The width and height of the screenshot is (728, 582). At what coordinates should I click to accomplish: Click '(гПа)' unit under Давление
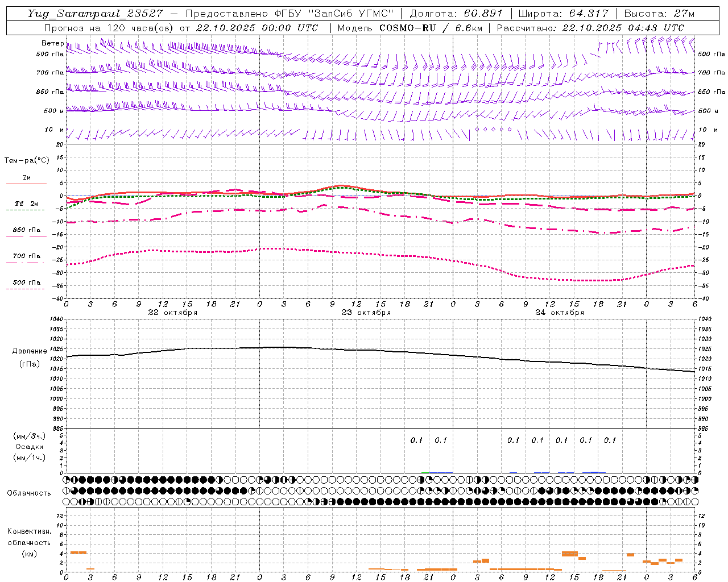(30, 364)
